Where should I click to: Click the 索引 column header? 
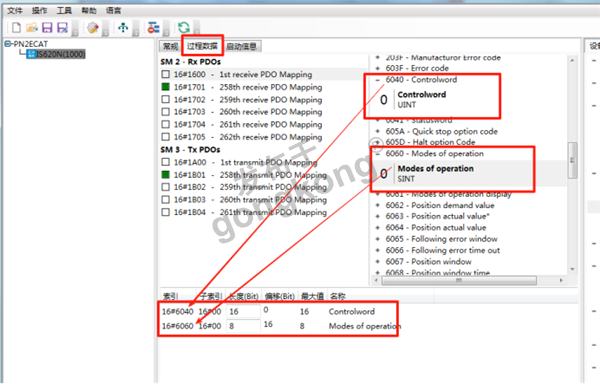171,296
